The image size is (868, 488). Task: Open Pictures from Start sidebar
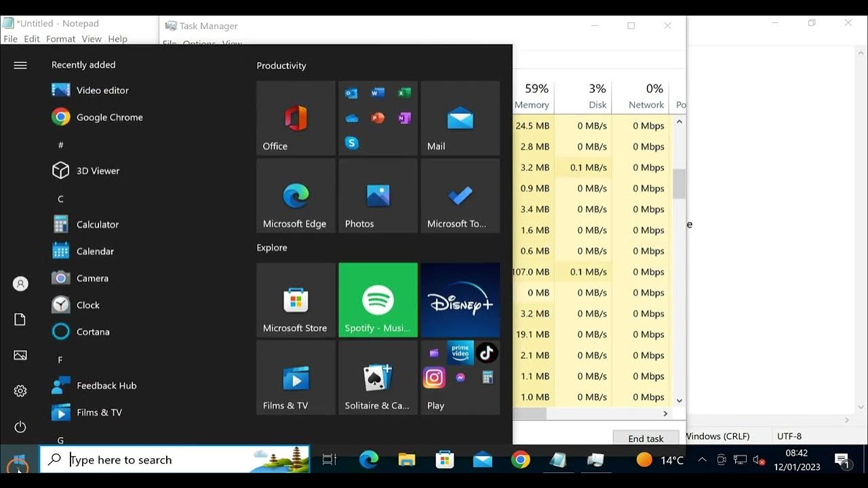coord(20,355)
